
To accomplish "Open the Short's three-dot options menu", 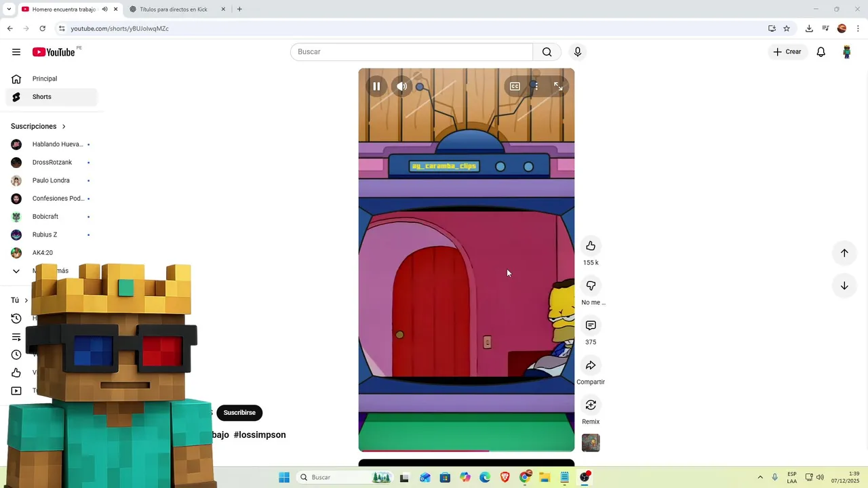I will (535, 86).
